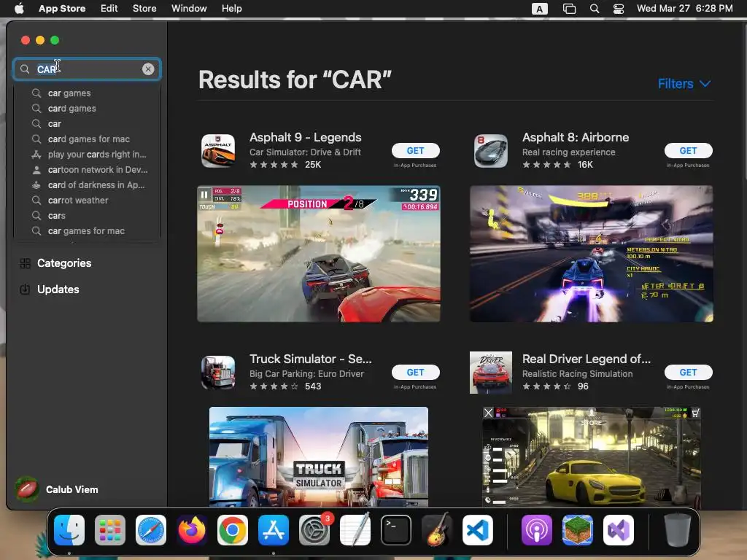The width and height of the screenshot is (747, 560).
Task: Click the Asphalt 8: Airborne title
Action: tap(576, 137)
